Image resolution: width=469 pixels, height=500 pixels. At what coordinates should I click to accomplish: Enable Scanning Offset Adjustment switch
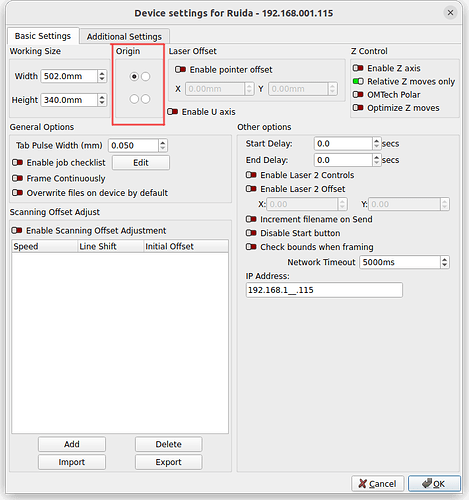(x=17, y=230)
